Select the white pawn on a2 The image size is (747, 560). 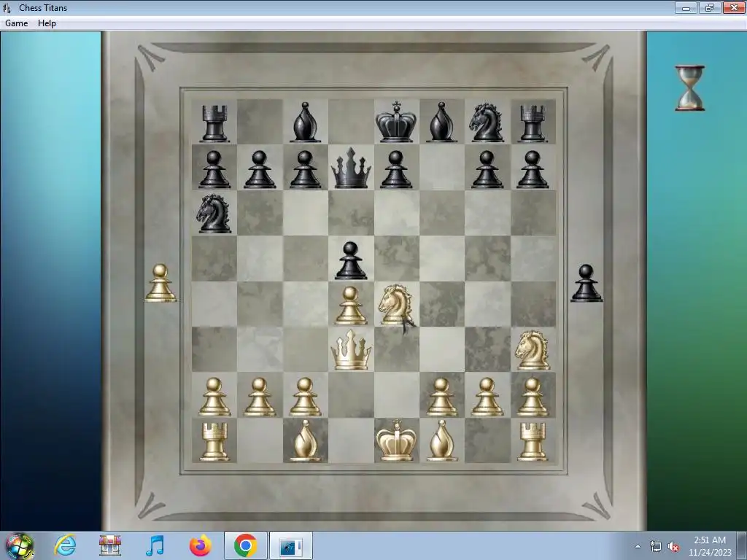coord(214,397)
